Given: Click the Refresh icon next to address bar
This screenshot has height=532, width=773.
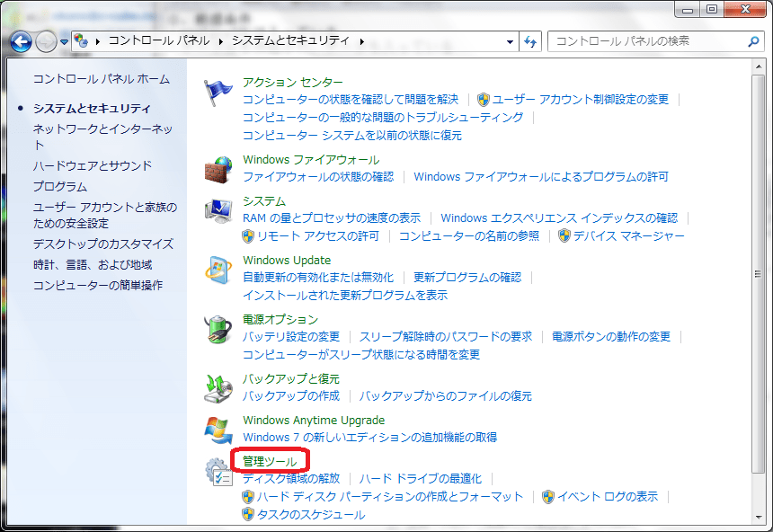Looking at the screenshot, I should pos(530,42).
